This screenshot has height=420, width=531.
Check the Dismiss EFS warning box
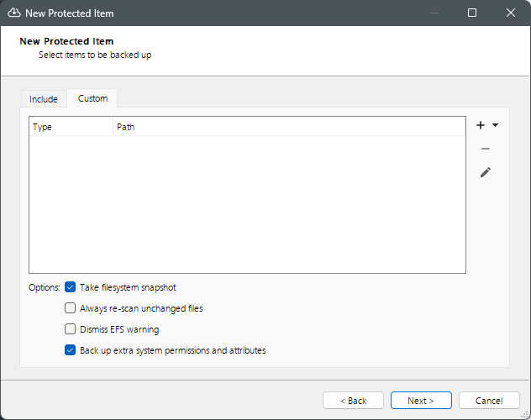(71, 329)
